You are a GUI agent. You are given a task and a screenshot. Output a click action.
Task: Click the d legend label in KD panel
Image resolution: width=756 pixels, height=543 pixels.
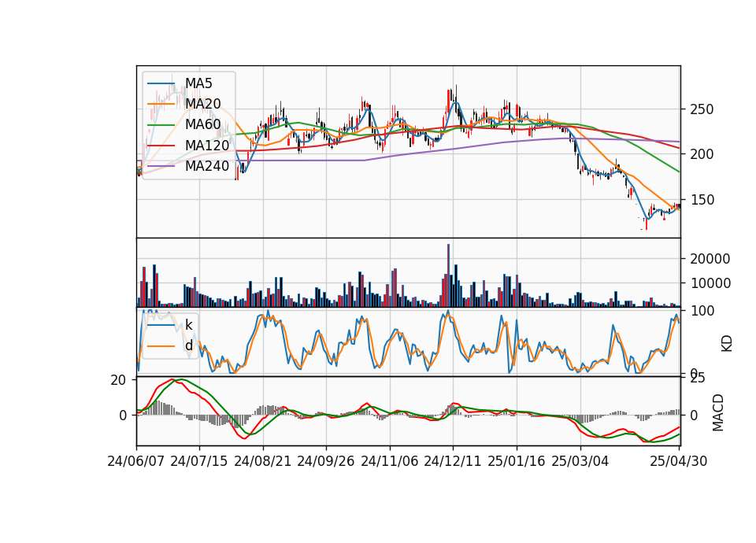pos(189,345)
